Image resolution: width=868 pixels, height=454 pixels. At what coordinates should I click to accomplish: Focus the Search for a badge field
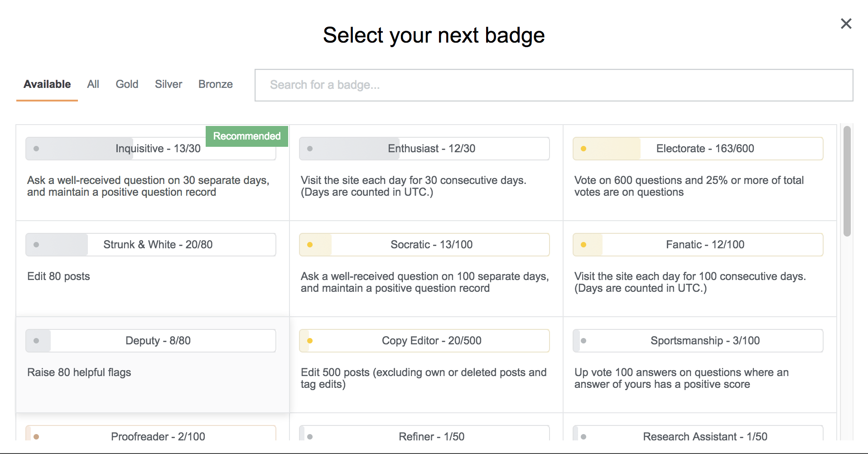pos(554,85)
